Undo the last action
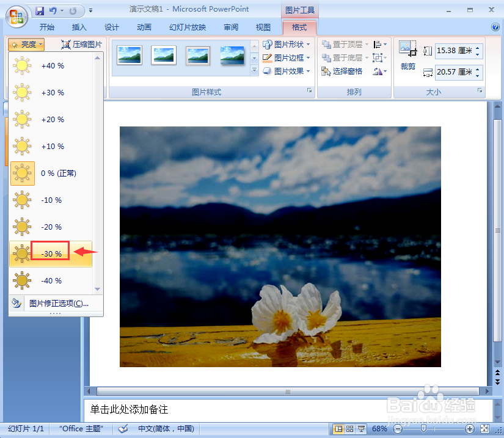Screen dimensions: 504x438 pyautogui.click(x=53, y=10)
